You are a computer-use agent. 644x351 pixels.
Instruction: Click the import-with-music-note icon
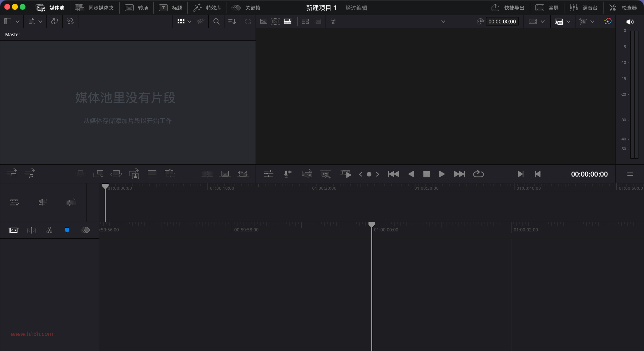click(x=30, y=173)
